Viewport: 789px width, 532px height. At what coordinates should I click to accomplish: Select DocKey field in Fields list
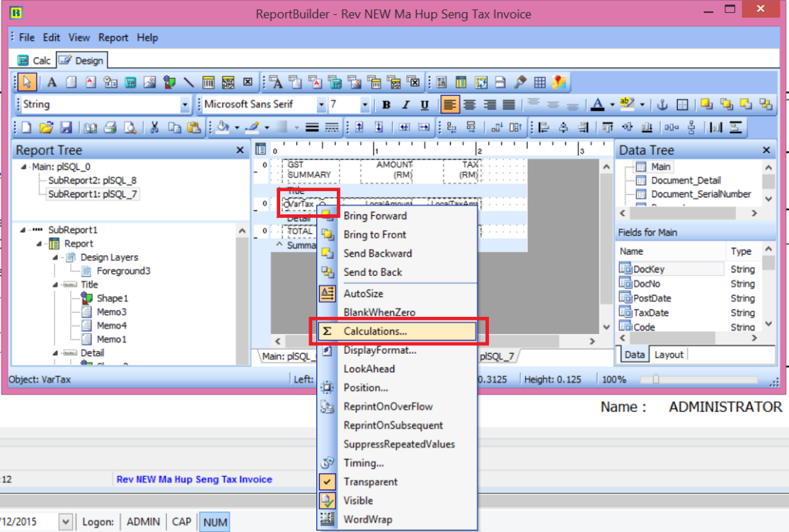649,270
